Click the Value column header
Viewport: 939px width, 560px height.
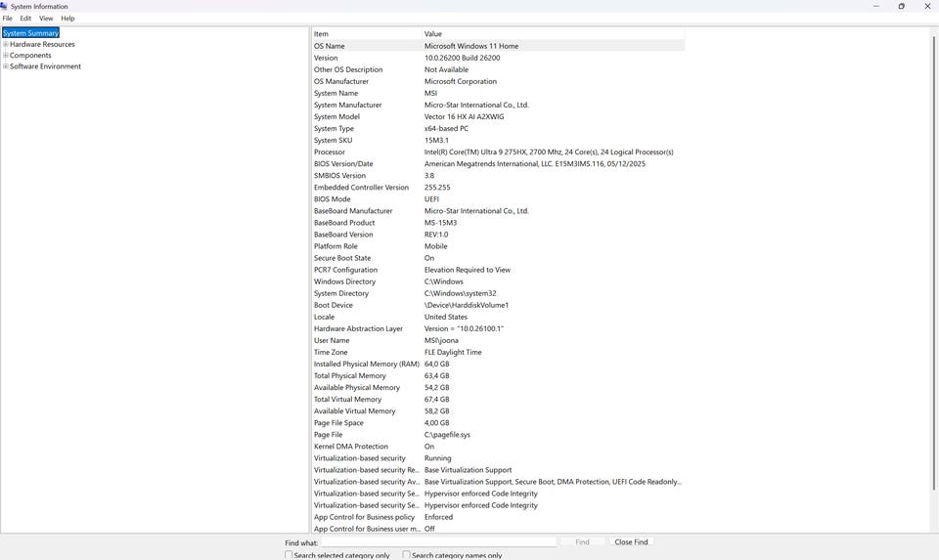pyautogui.click(x=553, y=34)
